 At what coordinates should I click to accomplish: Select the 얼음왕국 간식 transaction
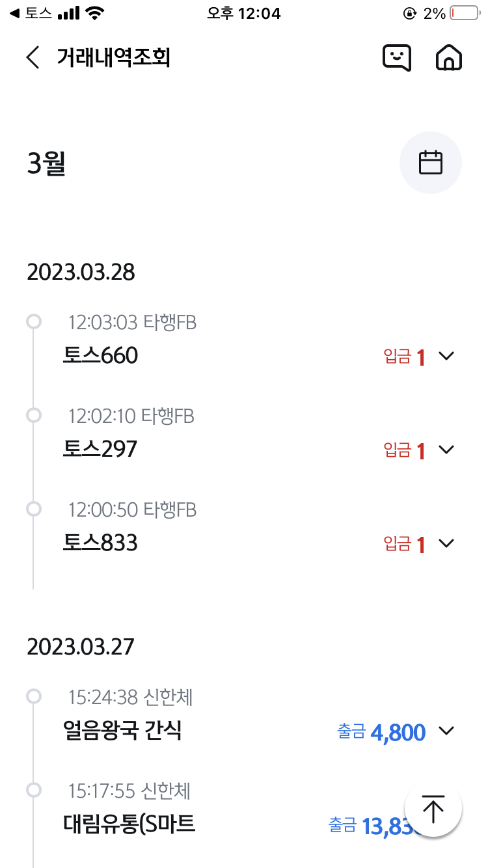point(122,731)
